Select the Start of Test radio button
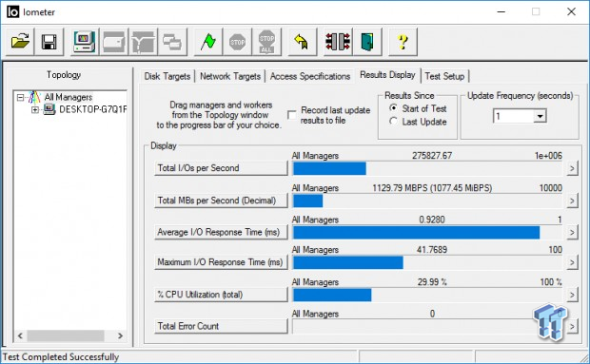Image resolution: width=590 pixels, height=364 pixels. (x=393, y=108)
